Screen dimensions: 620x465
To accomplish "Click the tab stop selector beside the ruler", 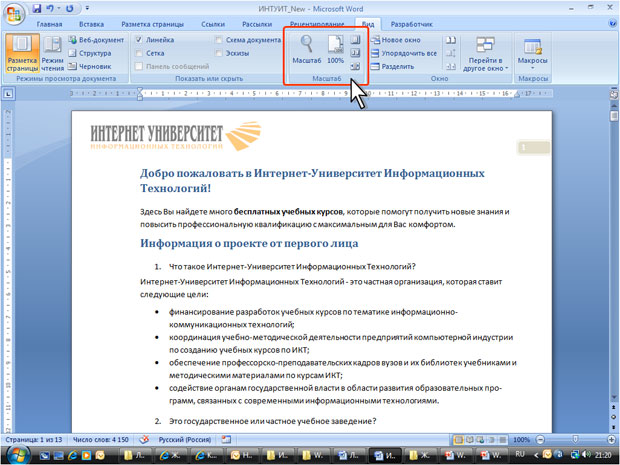I will pyautogui.click(x=8, y=94).
